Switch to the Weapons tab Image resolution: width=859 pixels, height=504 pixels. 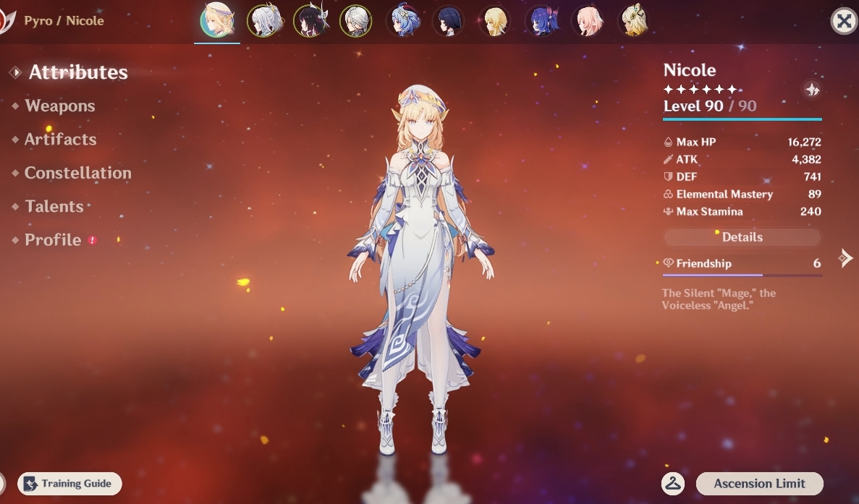click(60, 106)
